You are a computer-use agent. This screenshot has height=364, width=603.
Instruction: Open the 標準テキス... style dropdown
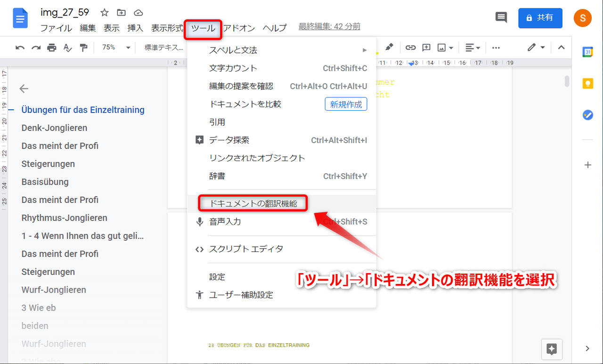click(164, 48)
